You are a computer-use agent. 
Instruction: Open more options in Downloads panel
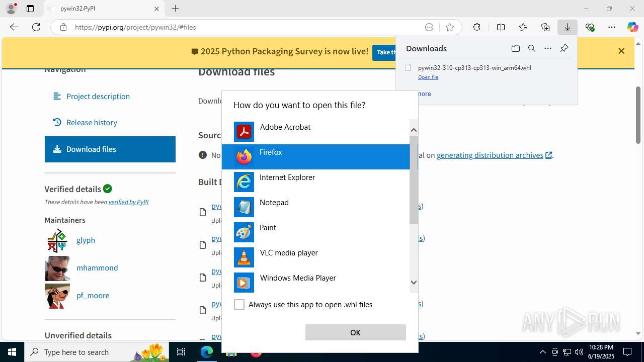(548, 48)
